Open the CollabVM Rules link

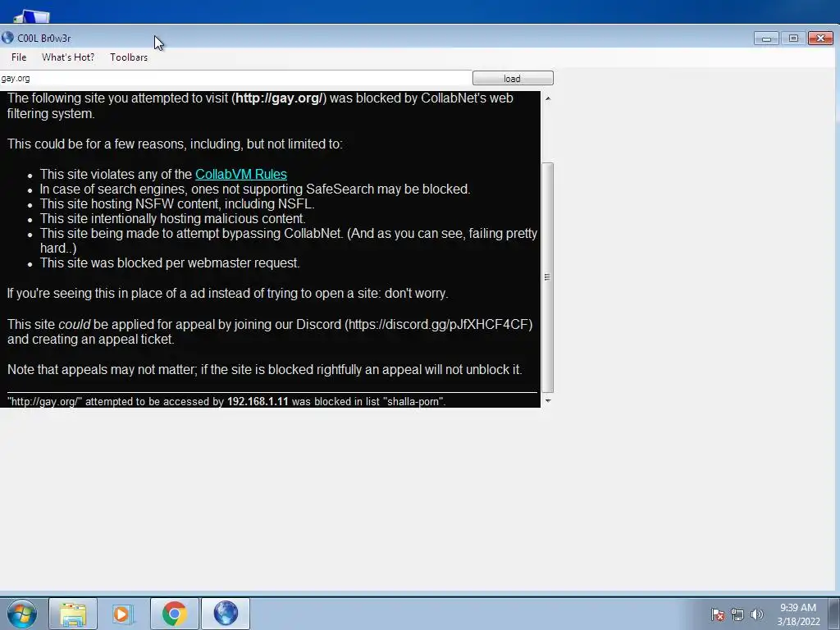[x=241, y=174]
